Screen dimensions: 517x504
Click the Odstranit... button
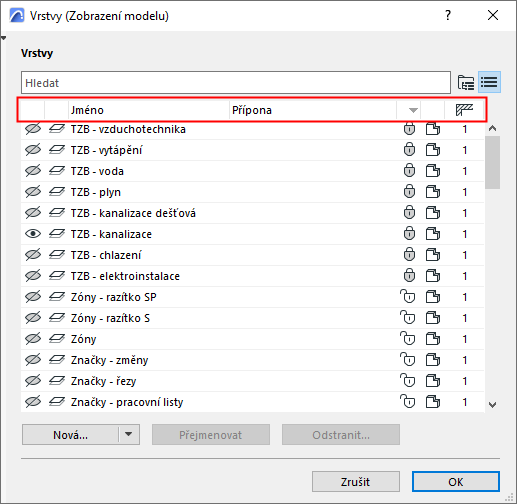coord(341,435)
